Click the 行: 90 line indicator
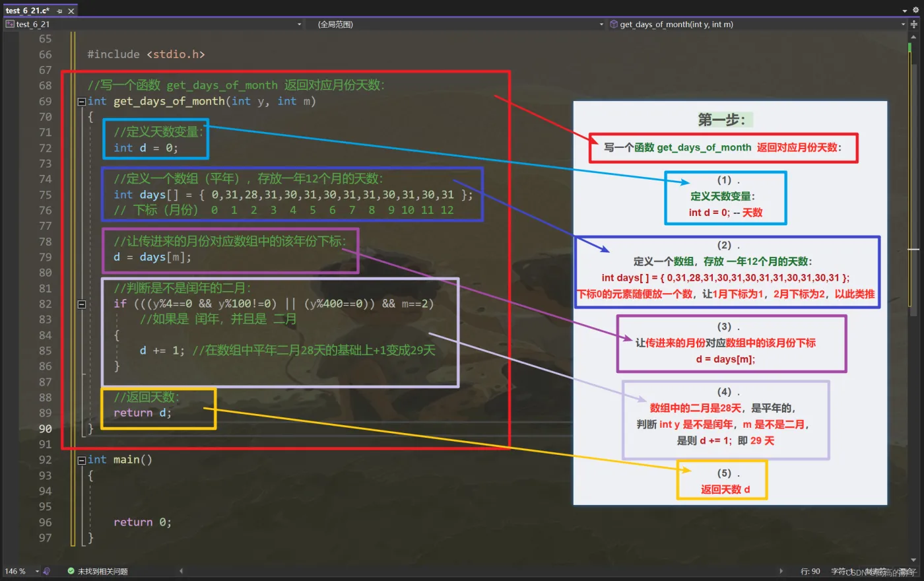924x581 pixels. 810,572
